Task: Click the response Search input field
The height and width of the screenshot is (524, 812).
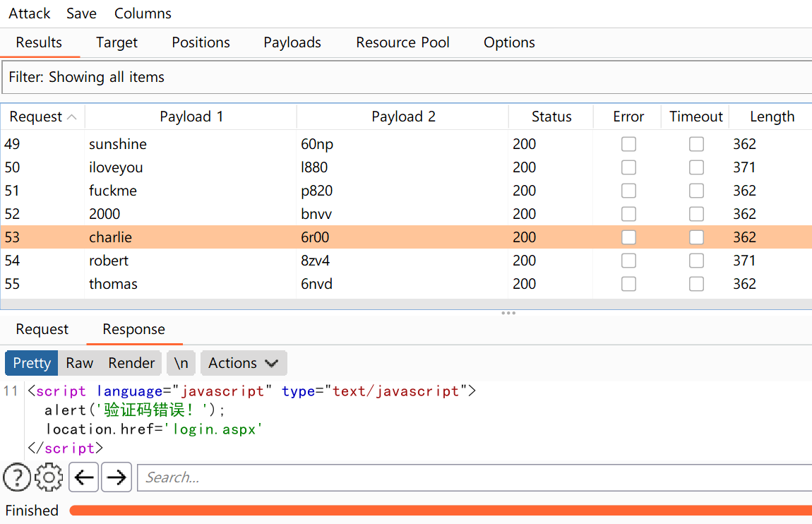Action: pyautogui.click(x=473, y=477)
